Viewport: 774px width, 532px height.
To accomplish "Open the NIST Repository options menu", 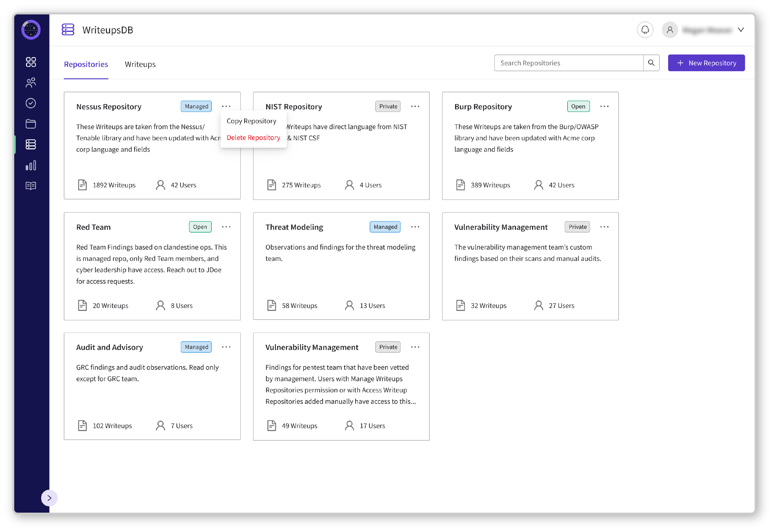I will 415,107.
